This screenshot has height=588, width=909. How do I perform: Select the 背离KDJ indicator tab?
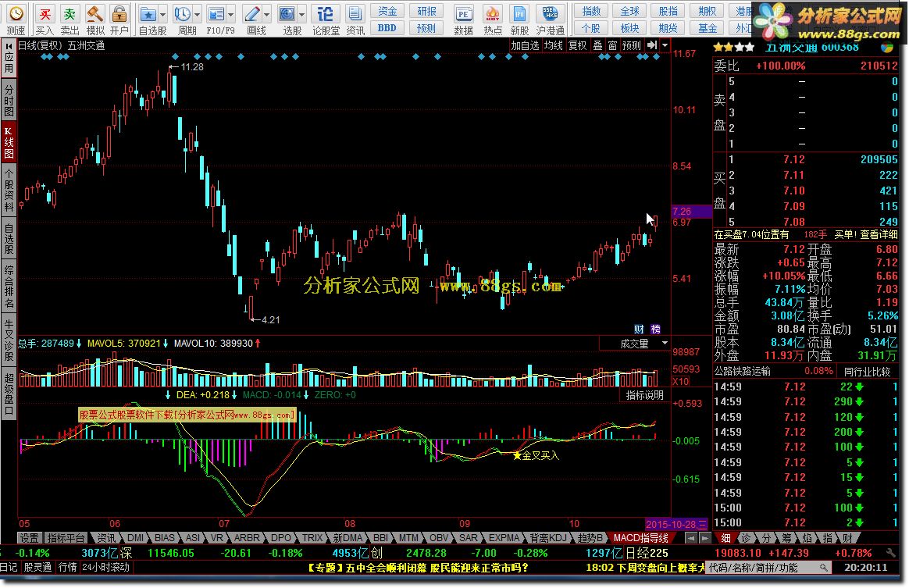[x=548, y=538]
